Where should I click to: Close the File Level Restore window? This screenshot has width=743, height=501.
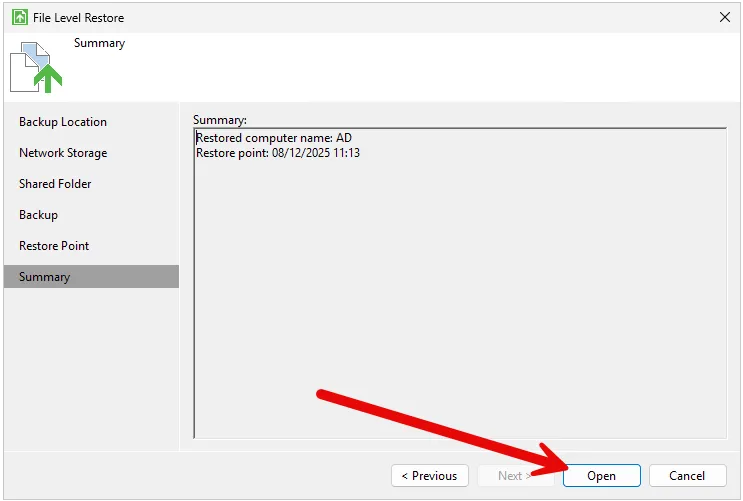724,18
